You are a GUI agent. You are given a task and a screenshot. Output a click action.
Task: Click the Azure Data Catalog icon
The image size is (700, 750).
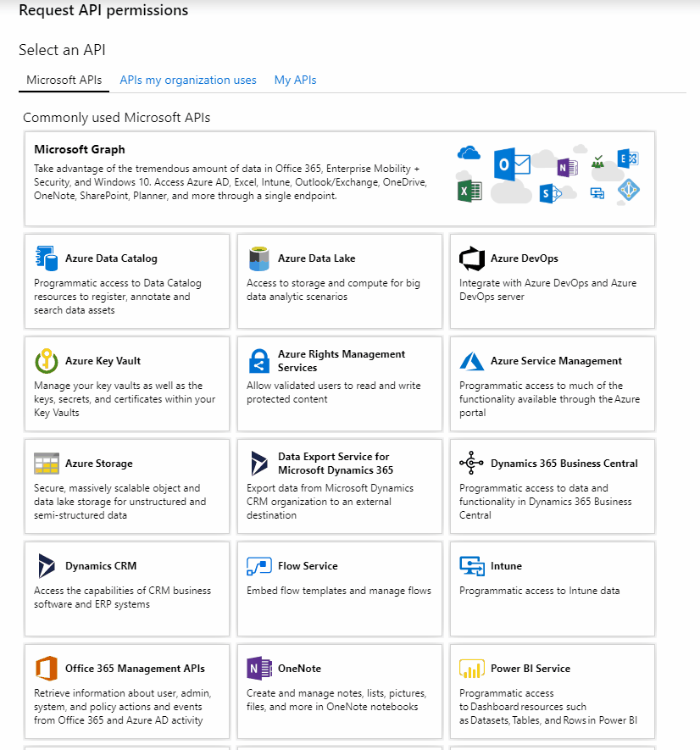click(47, 258)
